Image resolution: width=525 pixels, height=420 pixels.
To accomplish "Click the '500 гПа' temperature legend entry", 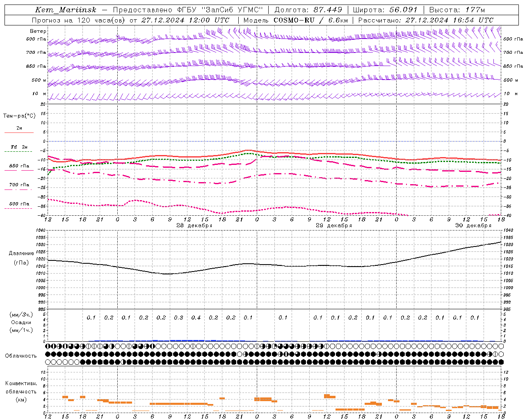I will [19, 204].
